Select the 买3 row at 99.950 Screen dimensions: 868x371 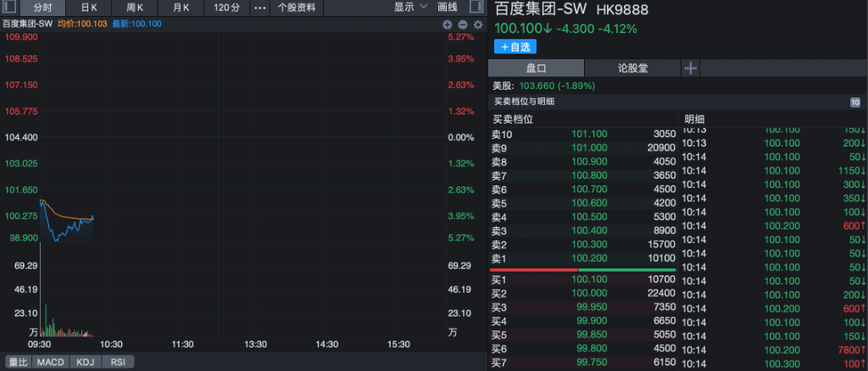(x=583, y=307)
